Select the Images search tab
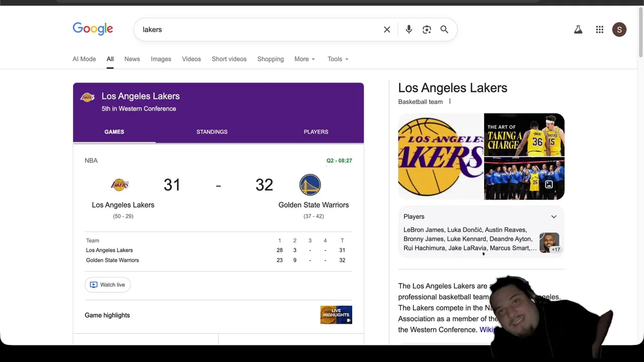 coord(161,59)
